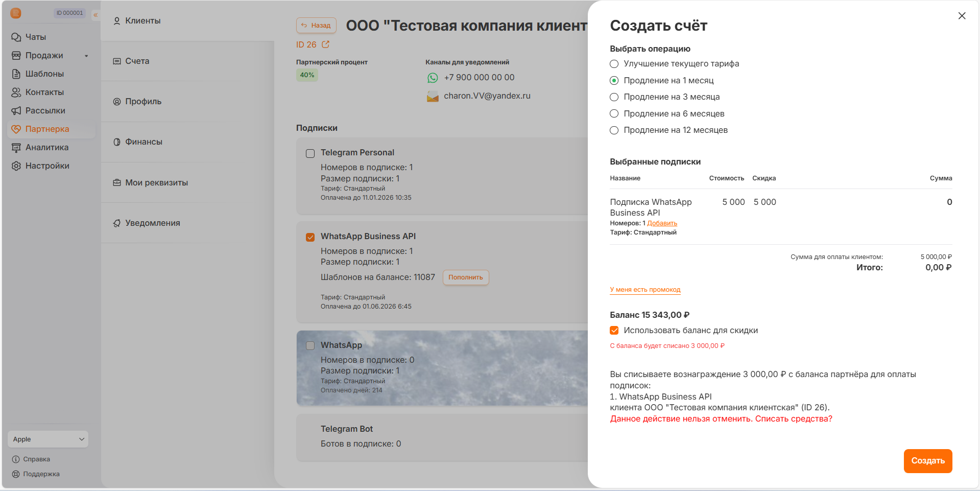Click the Добавить numbers link
This screenshot has width=980, height=491.
pos(662,223)
